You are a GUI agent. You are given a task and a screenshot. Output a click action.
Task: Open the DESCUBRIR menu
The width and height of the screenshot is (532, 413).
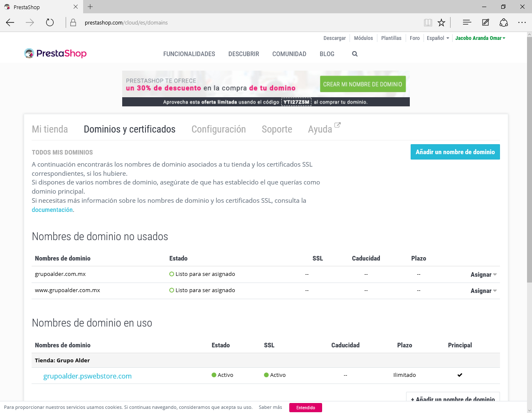(244, 54)
